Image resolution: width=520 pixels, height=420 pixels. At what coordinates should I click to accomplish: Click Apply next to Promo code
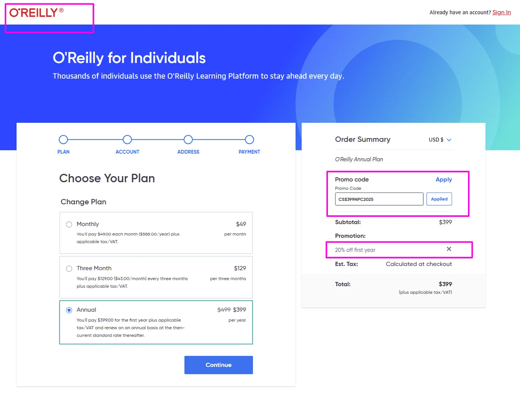[x=444, y=180]
